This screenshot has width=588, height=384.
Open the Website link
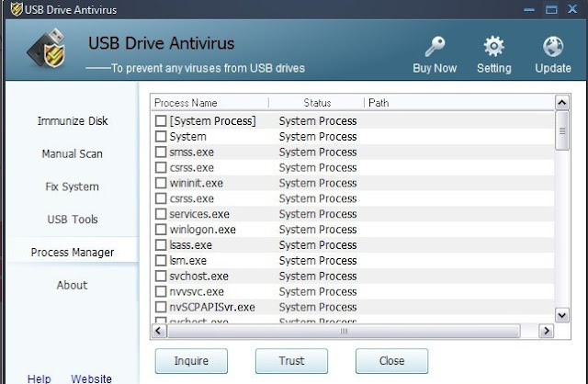pos(91,378)
